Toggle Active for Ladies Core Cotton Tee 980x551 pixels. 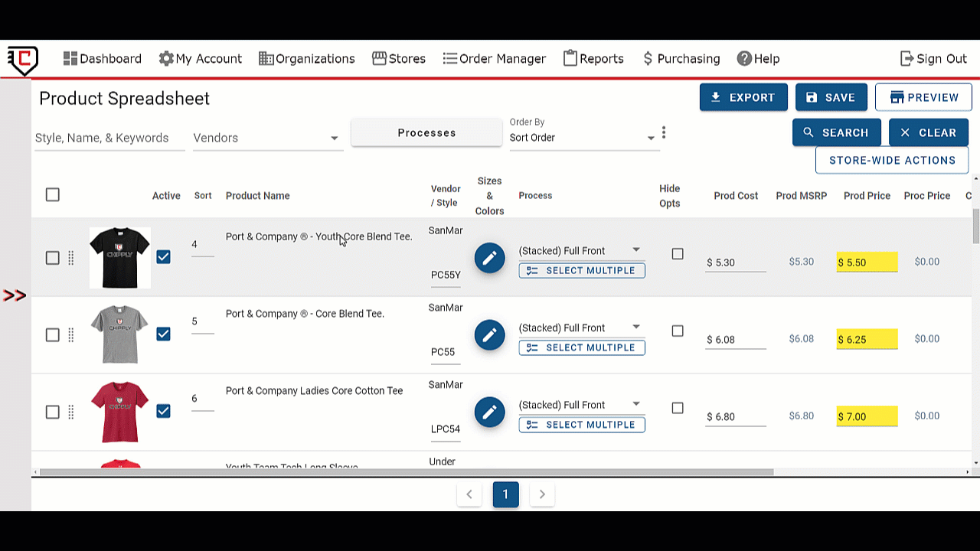(x=163, y=411)
